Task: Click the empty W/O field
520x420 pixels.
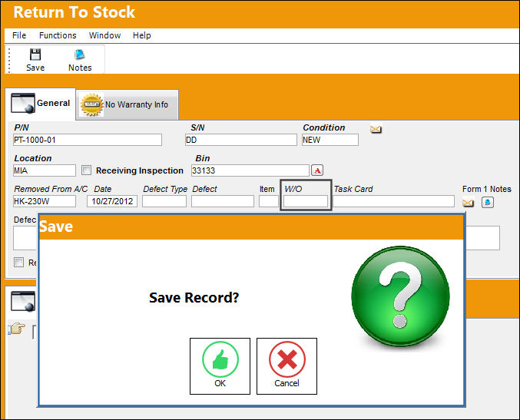Action: pos(306,201)
